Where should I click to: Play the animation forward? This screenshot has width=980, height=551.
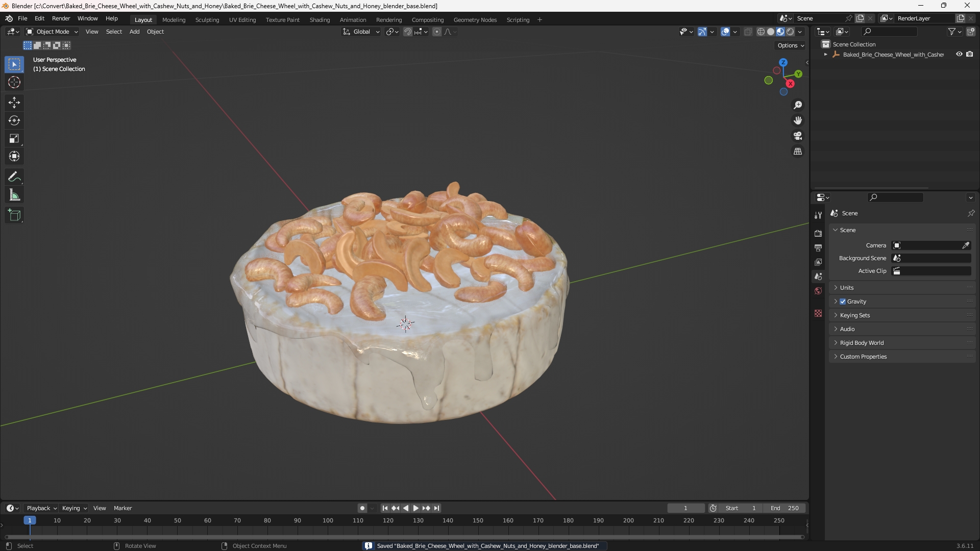(415, 508)
